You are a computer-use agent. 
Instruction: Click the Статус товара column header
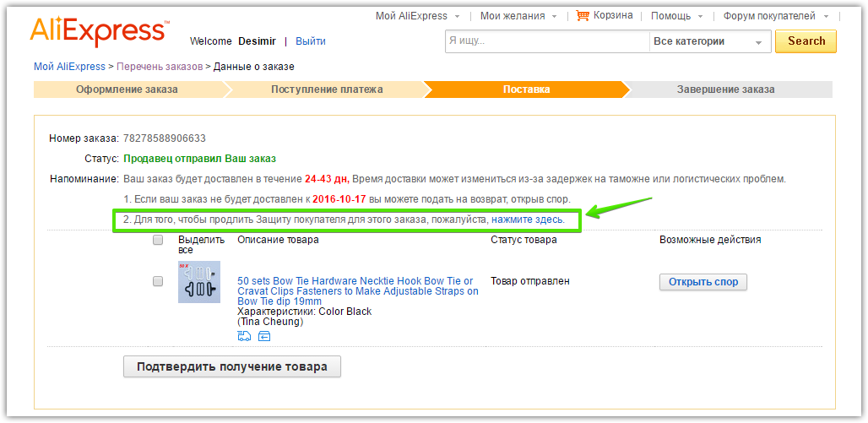(524, 240)
